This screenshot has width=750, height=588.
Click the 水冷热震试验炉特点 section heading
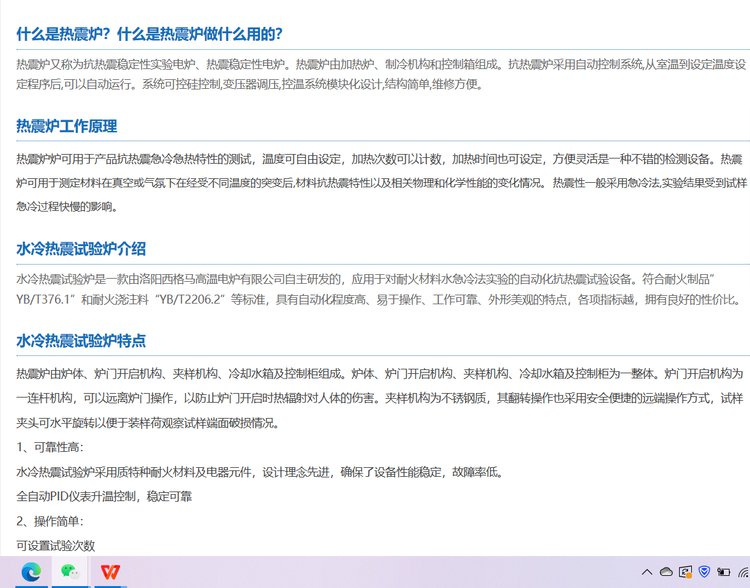point(81,341)
